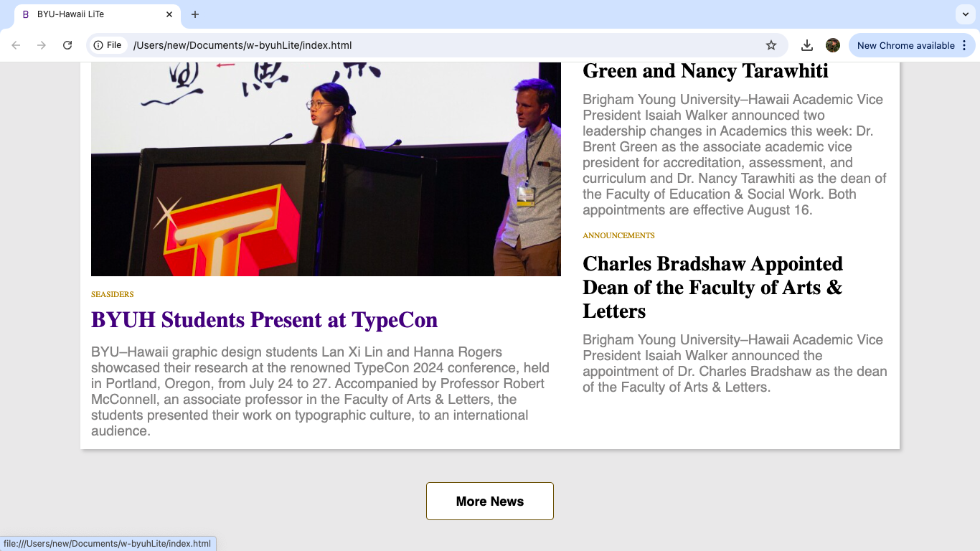Image resolution: width=980 pixels, height=551 pixels.
Task: Click the TypeCon article summary paragraph
Action: [x=320, y=392]
